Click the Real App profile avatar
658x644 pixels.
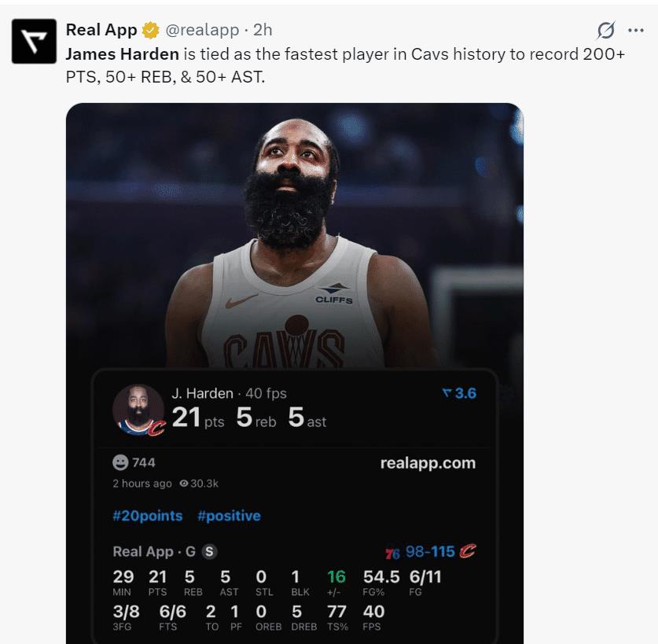pyautogui.click(x=34, y=42)
